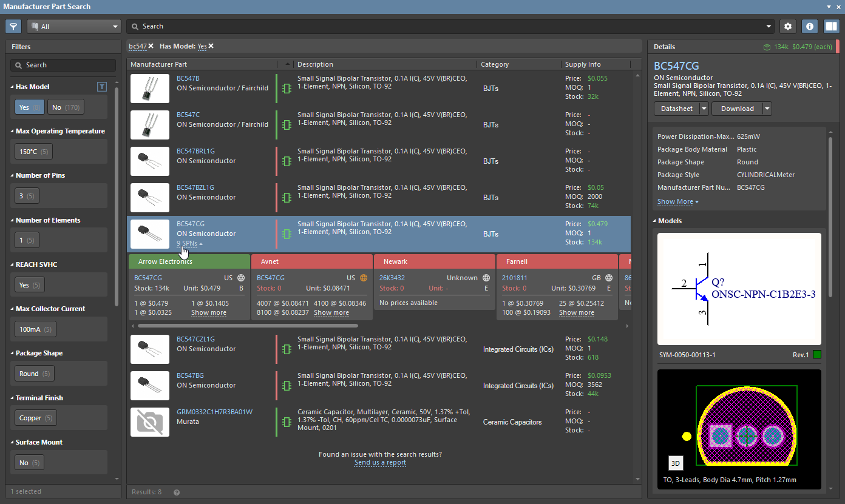Click the information icon in toolbar
The height and width of the screenshot is (504, 845).
809,27
